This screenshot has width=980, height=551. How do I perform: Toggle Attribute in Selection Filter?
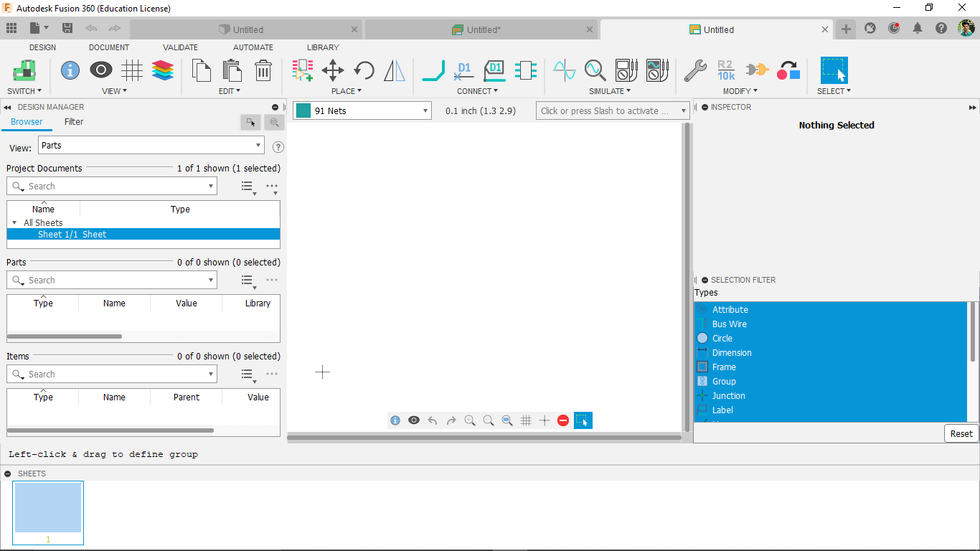tap(831, 310)
